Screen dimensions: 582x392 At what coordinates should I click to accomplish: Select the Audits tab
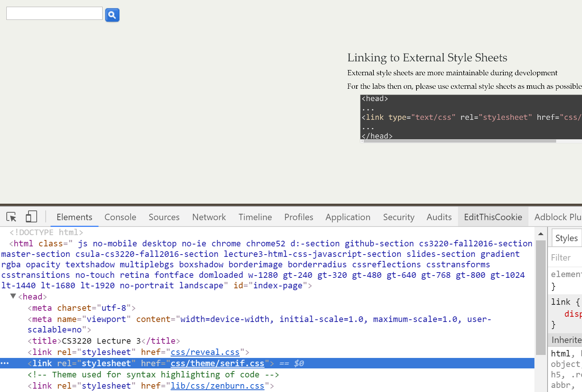439,217
